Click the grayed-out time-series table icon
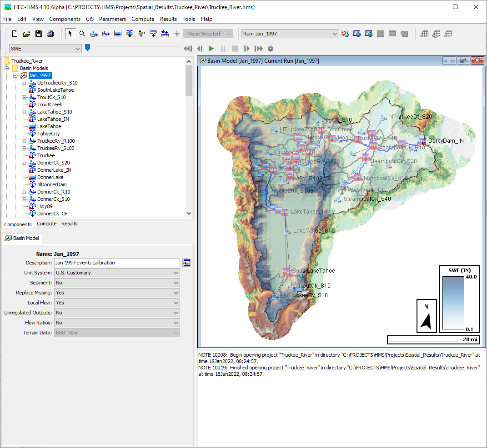Viewport: 487px width, 448px height. 404,34
